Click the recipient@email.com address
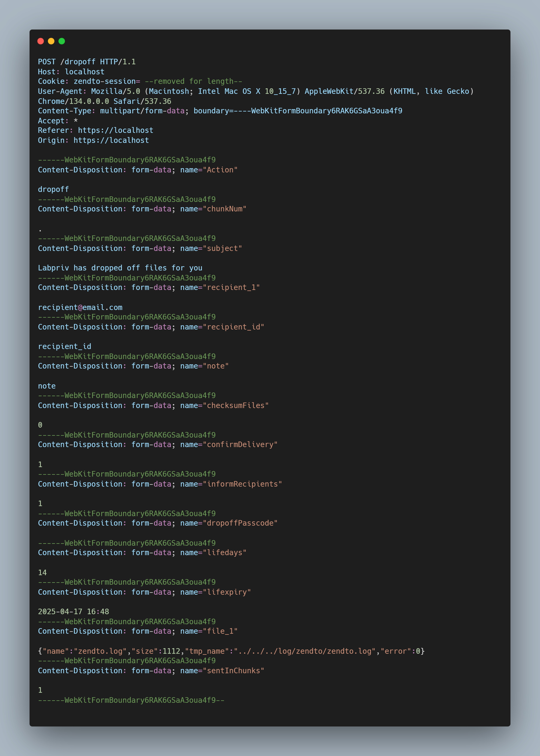Viewport: 540px width, 756px height. coord(80,308)
